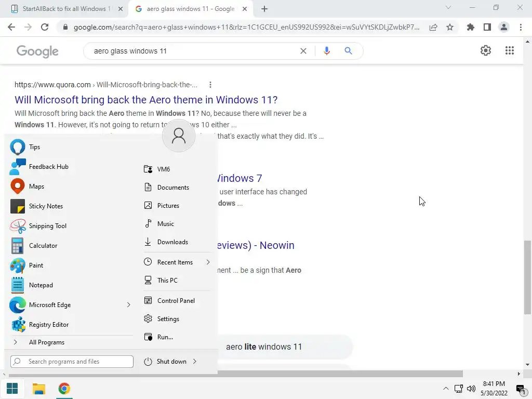This screenshot has height=399, width=532.
Task: Click the Windows Start button
Action: (x=12, y=389)
